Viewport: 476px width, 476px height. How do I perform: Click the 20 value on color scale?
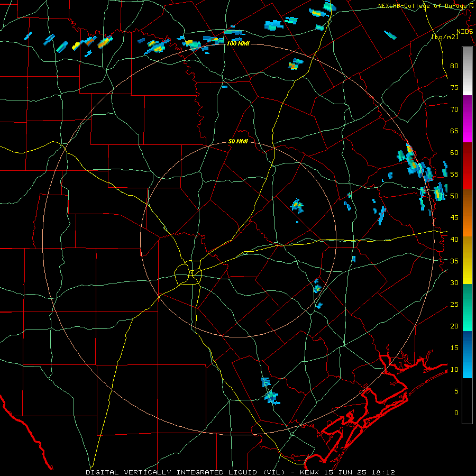(454, 326)
